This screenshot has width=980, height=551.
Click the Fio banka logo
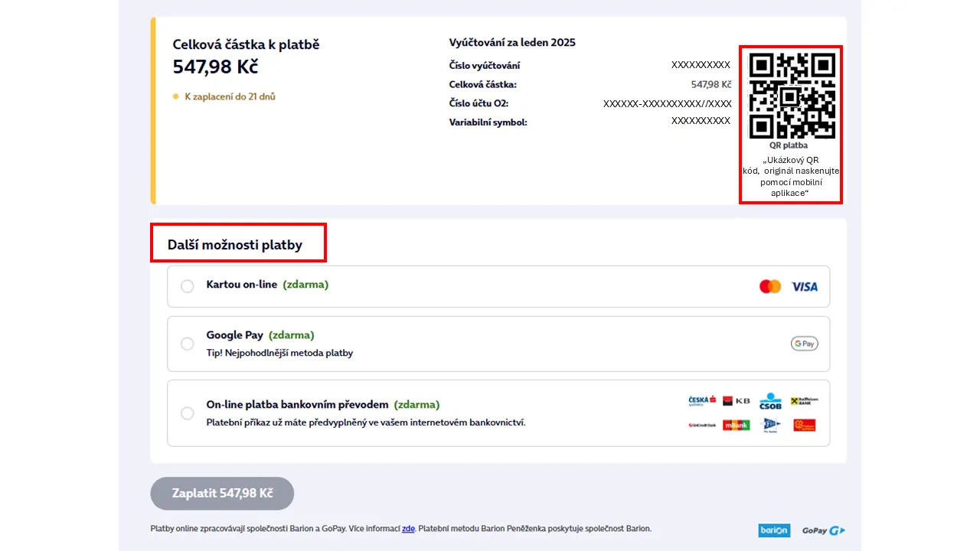click(x=770, y=425)
